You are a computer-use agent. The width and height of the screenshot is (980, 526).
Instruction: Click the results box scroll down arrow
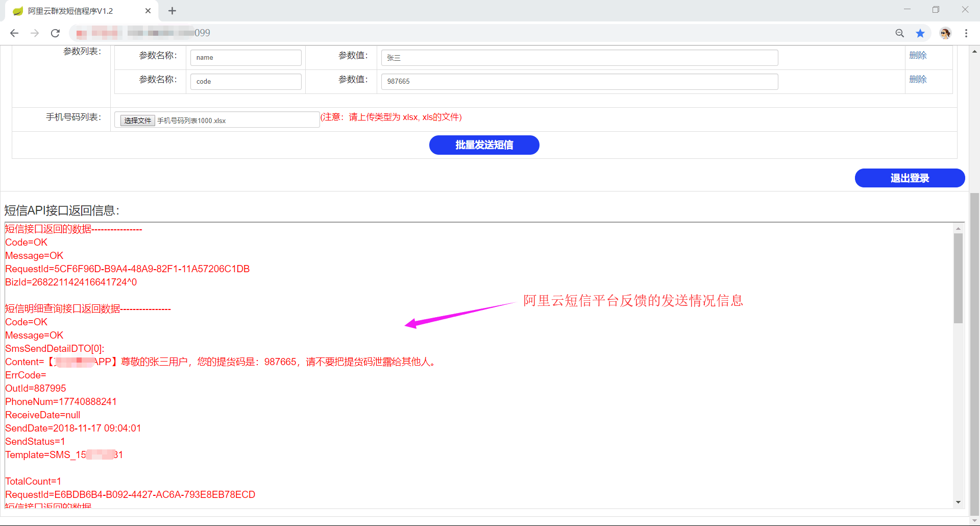(958, 503)
